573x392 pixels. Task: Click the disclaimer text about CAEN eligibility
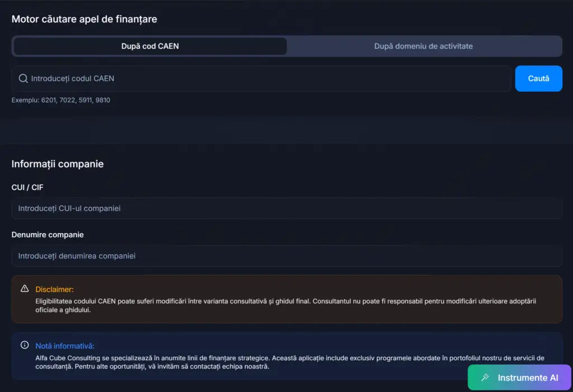click(x=285, y=306)
